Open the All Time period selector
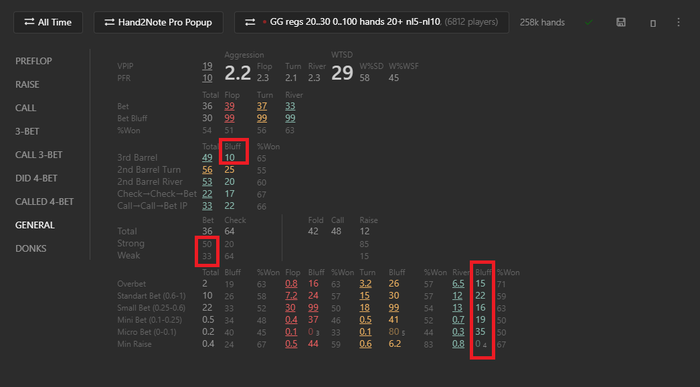Screen dimensions: 700x387 tap(48, 22)
